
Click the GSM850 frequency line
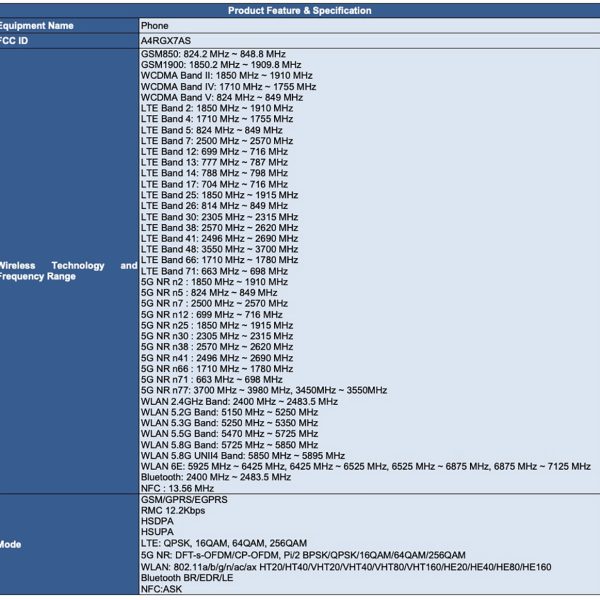point(213,53)
